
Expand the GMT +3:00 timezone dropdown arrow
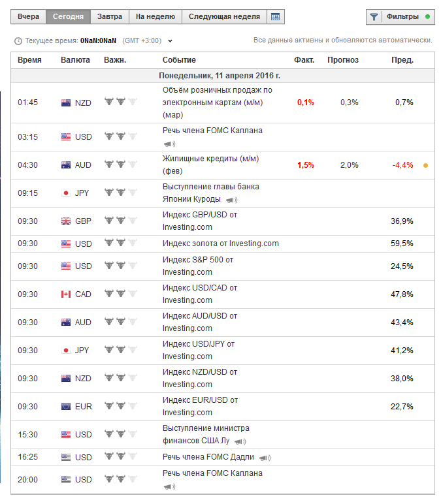[x=170, y=41]
